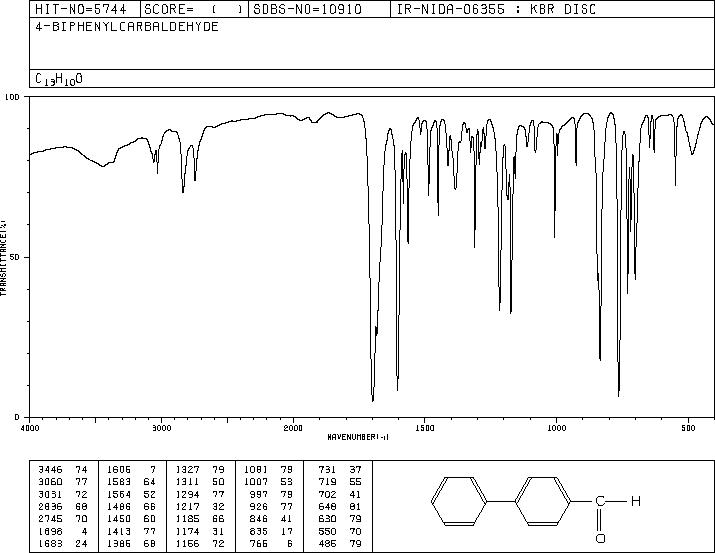Click the 486 peak entry in table

tap(340, 544)
